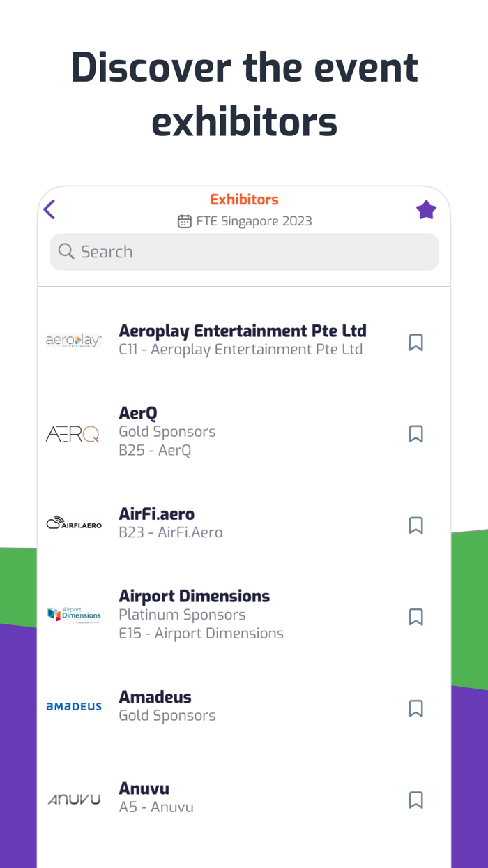Click the calendar icon next to event name
This screenshot has height=868, width=488.
[x=184, y=220]
